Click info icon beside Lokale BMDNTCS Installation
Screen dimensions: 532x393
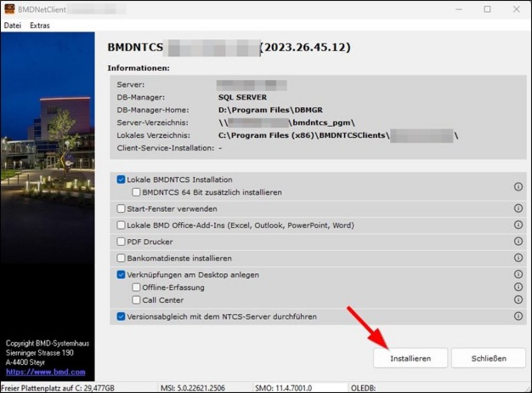pyautogui.click(x=518, y=187)
